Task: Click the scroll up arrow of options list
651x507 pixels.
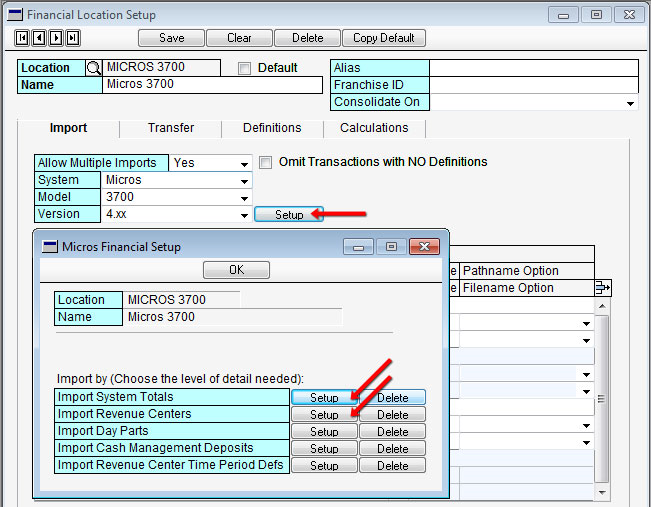Action: tap(602, 306)
